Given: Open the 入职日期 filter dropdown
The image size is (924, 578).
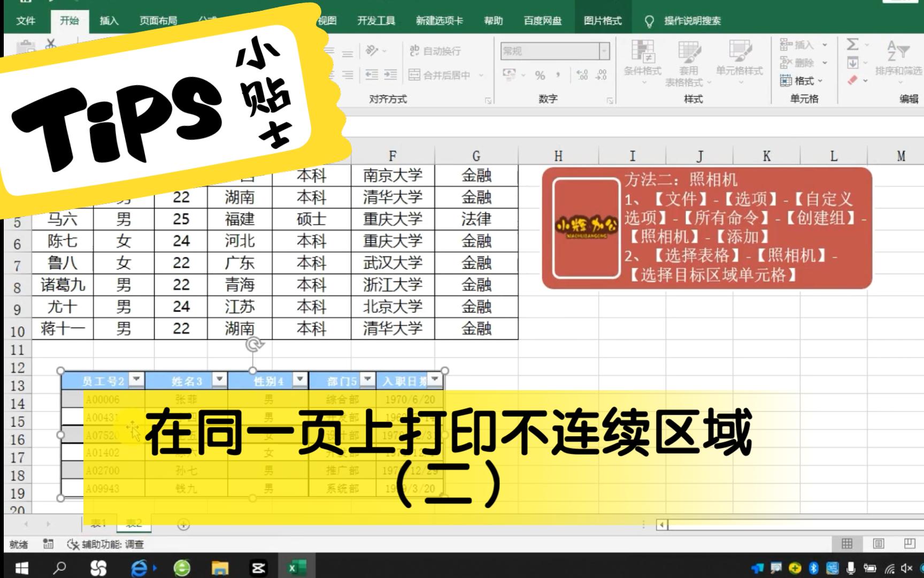Looking at the screenshot, I should click(435, 379).
